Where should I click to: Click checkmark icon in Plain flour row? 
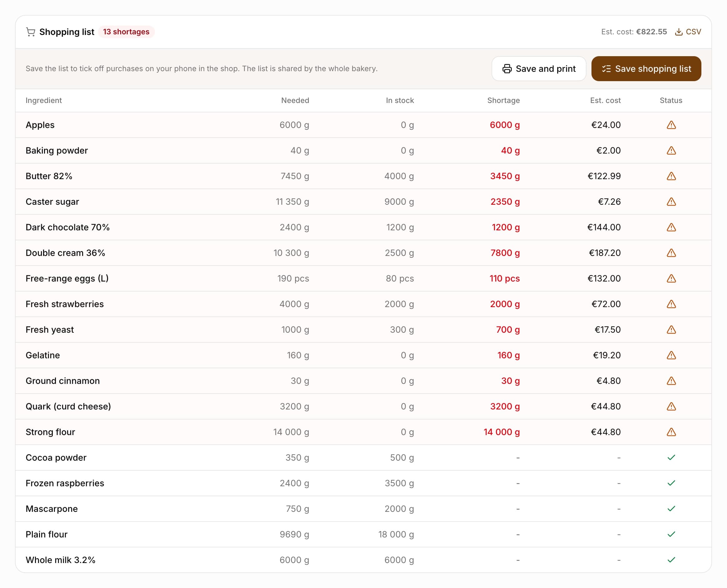click(671, 534)
